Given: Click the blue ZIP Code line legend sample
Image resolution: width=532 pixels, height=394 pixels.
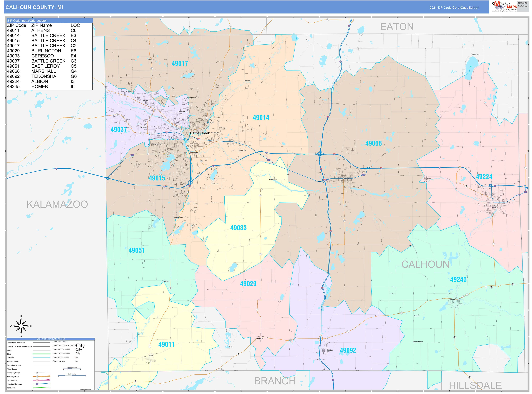Looking at the screenshot, I should tap(41, 358).
